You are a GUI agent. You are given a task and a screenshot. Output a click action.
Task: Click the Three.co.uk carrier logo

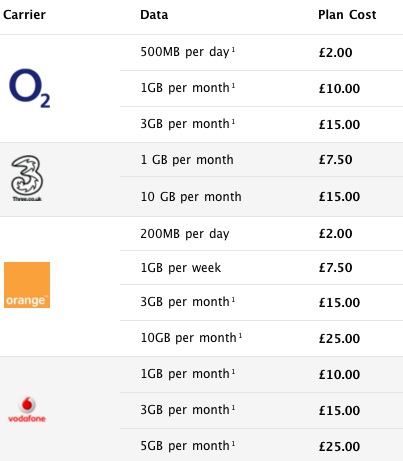[x=27, y=178]
